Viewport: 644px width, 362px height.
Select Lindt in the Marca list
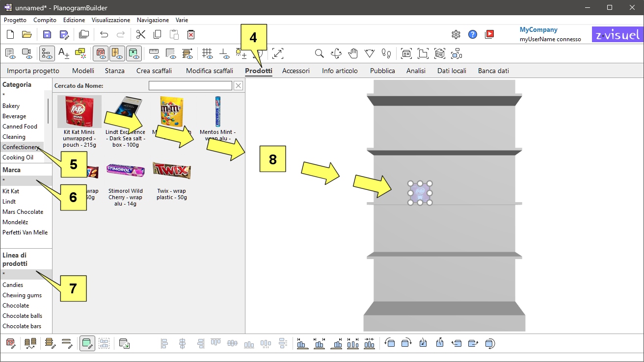pos(9,202)
